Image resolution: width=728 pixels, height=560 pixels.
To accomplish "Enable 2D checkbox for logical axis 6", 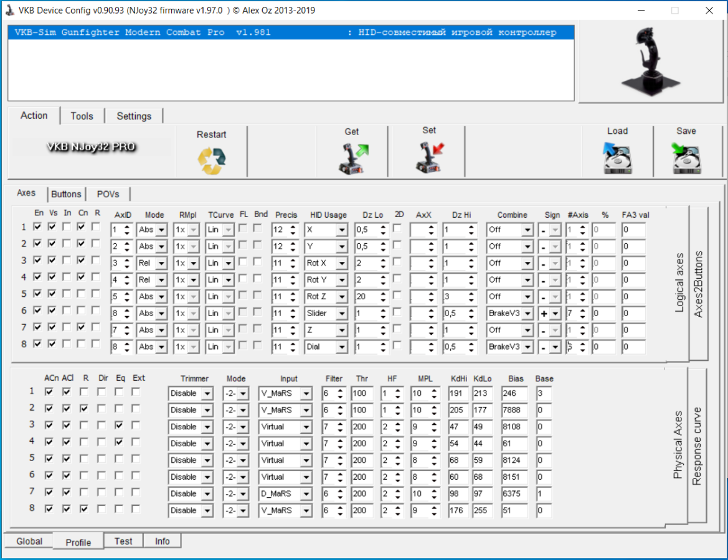I will tap(397, 312).
